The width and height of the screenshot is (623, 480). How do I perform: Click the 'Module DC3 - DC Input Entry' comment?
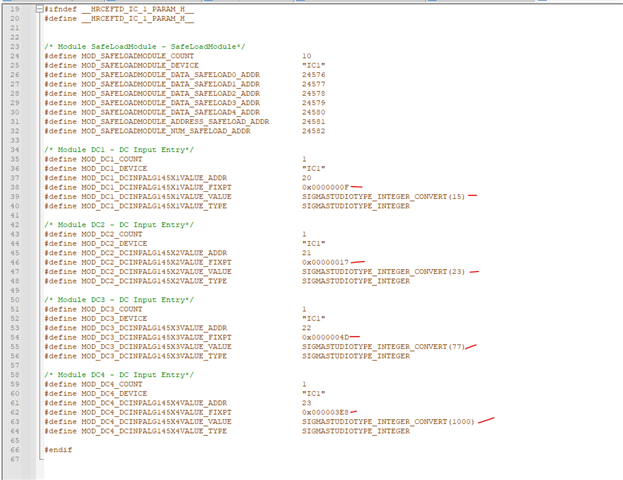click(119, 300)
